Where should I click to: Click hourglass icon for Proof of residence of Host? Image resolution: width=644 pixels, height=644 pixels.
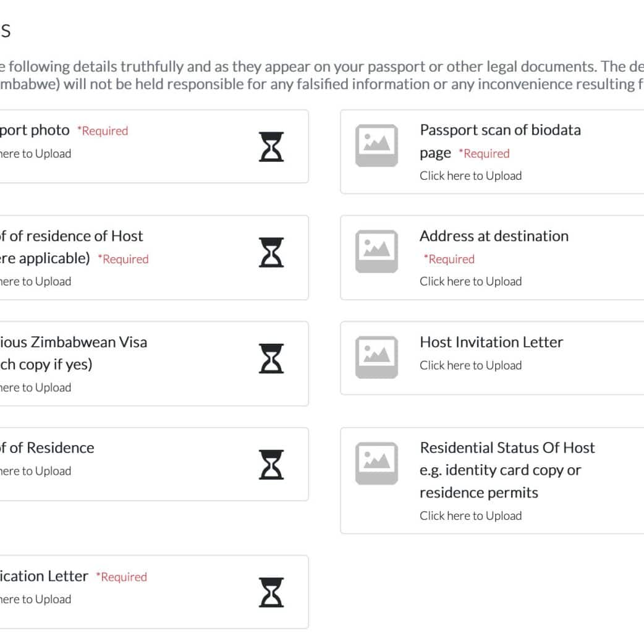[x=271, y=252]
